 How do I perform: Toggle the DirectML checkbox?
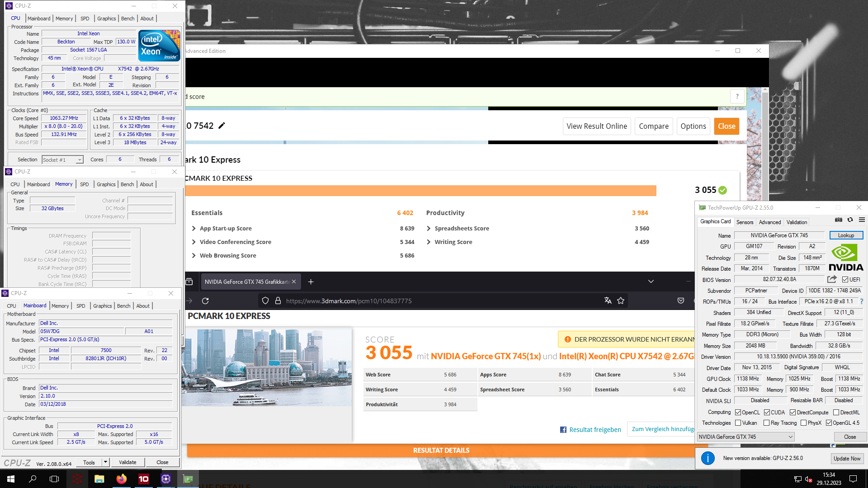click(x=836, y=413)
